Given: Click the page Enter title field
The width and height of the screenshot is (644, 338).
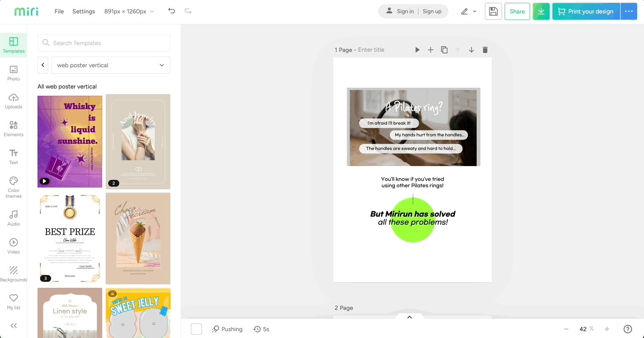Looking at the screenshot, I should click(x=371, y=50).
